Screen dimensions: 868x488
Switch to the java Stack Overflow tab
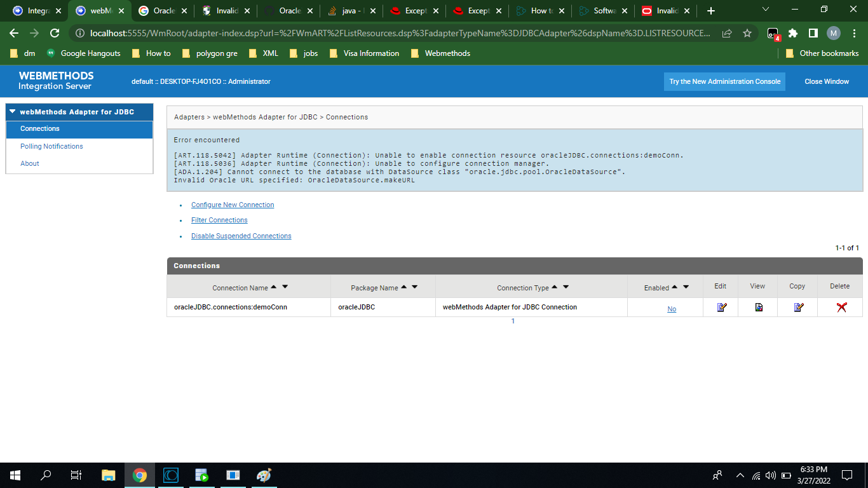[x=350, y=11]
